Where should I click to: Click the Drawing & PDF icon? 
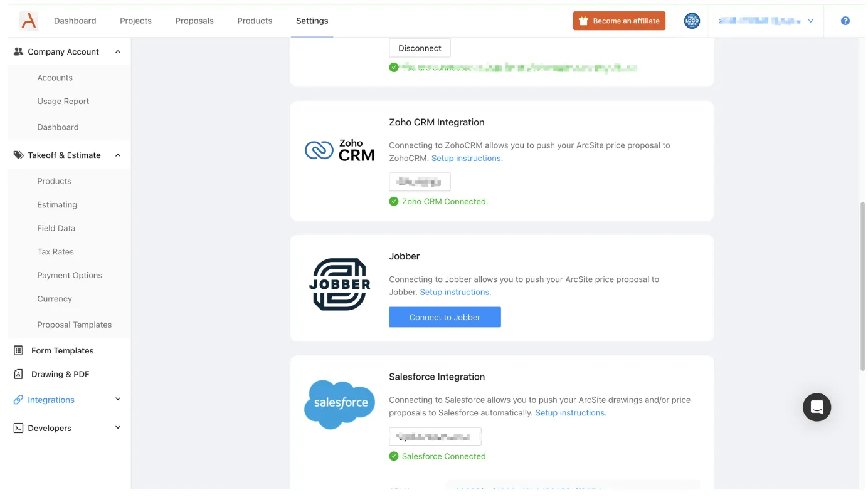18,374
